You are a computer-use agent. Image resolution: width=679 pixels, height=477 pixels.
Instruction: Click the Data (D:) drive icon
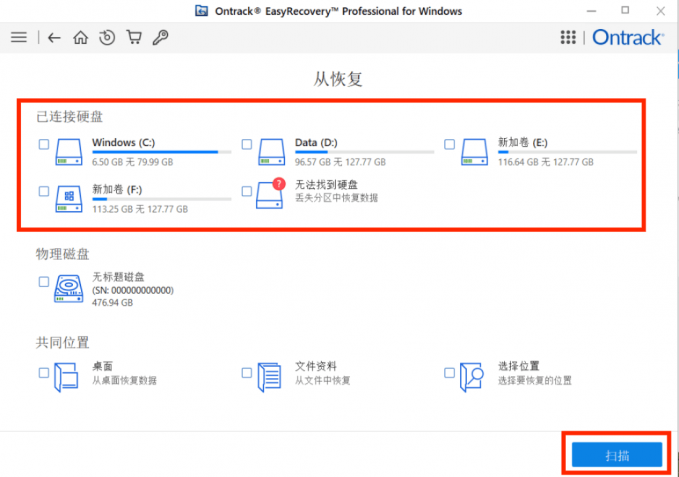pyautogui.click(x=272, y=152)
